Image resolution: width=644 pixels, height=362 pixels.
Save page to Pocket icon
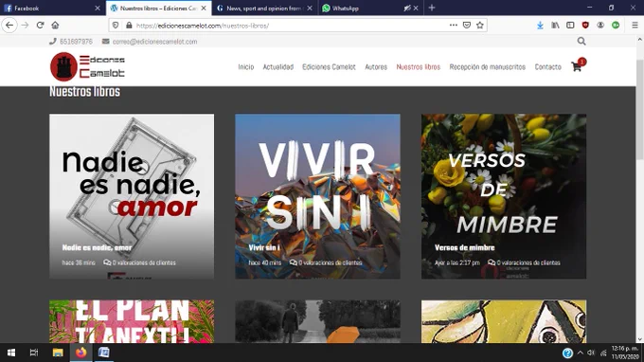click(467, 25)
